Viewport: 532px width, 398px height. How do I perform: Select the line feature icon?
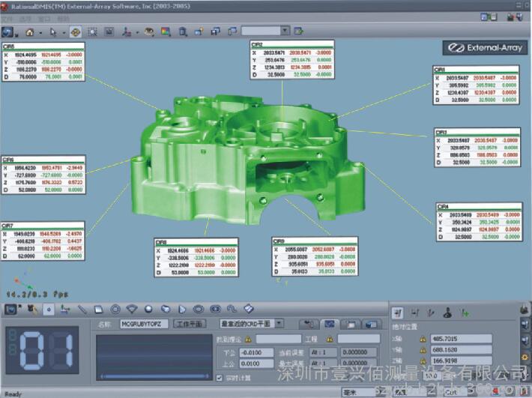pyautogui.click(x=82, y=308)
